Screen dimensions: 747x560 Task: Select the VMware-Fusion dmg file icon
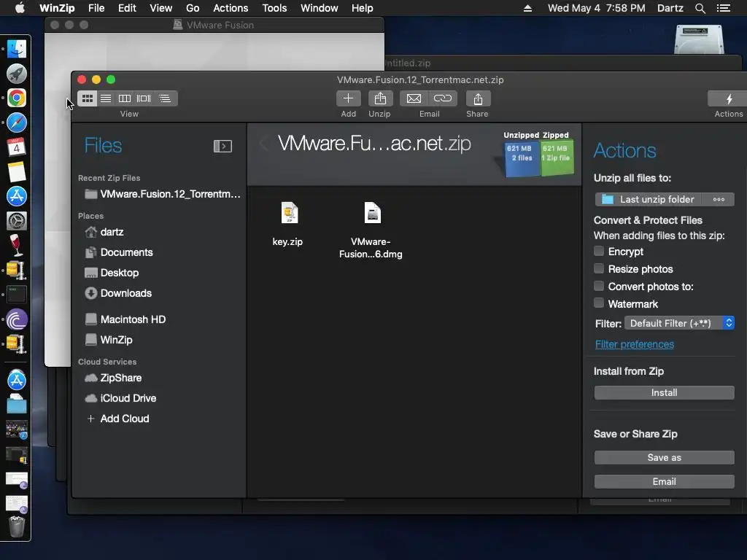[373, 213]
